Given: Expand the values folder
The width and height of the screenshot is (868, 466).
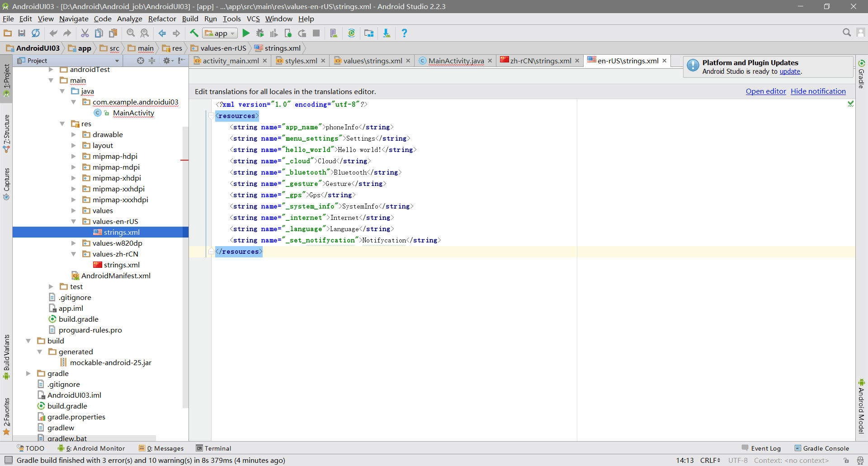Looking at the screenshot, I should click(x=74, y=211).
